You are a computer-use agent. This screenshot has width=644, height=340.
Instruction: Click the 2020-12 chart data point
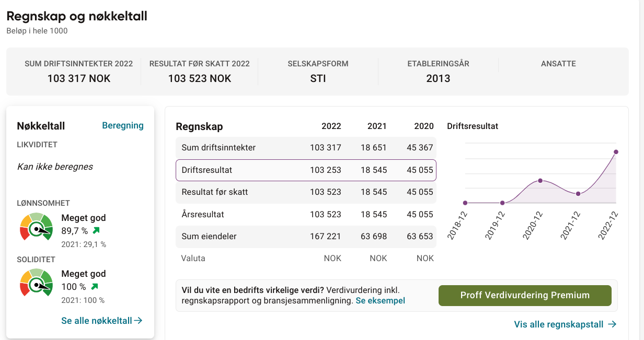[x=540, y=181]
